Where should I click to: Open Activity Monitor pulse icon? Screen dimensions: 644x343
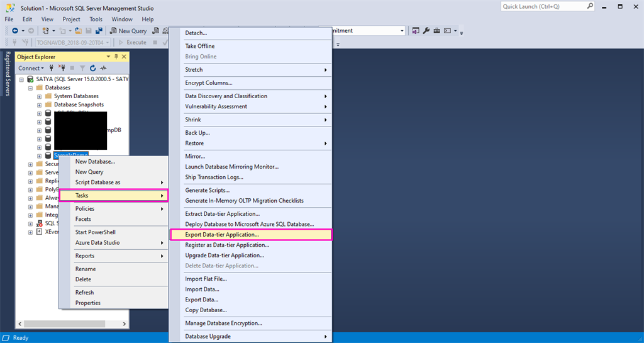point(103,68)
